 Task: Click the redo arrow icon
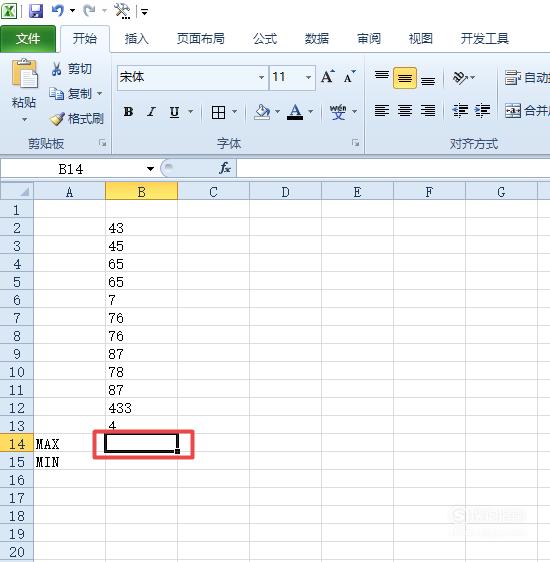click(x=89, y=11)
